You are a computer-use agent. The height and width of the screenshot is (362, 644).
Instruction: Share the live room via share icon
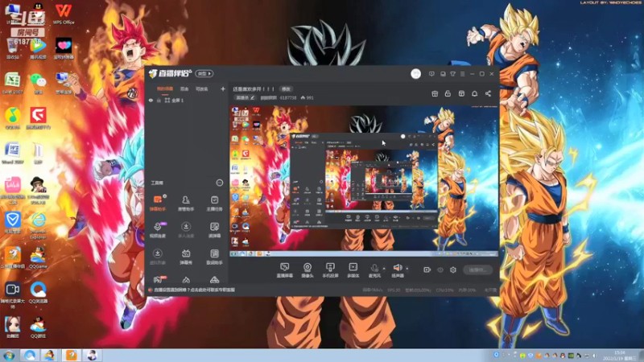(x=488, y=93)
